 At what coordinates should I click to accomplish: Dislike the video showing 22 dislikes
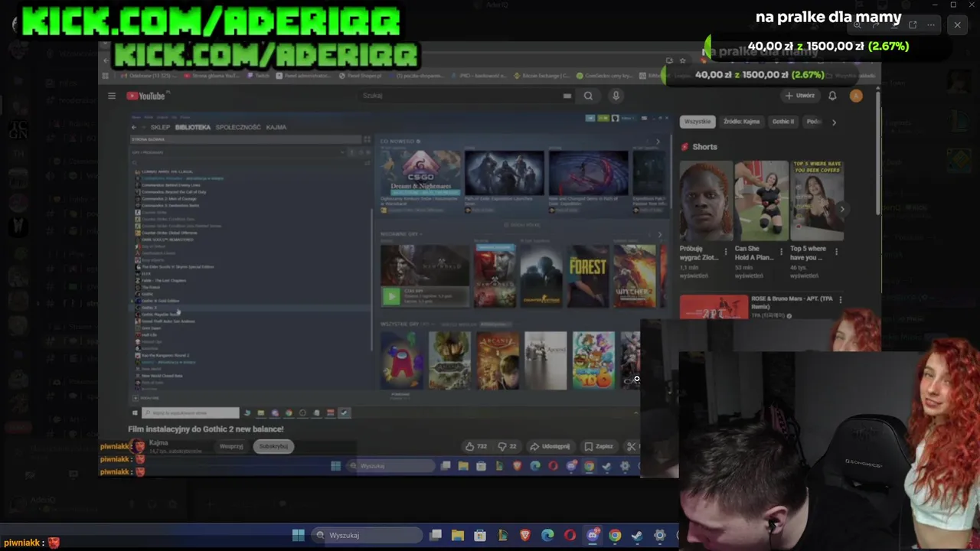point(508,446)
